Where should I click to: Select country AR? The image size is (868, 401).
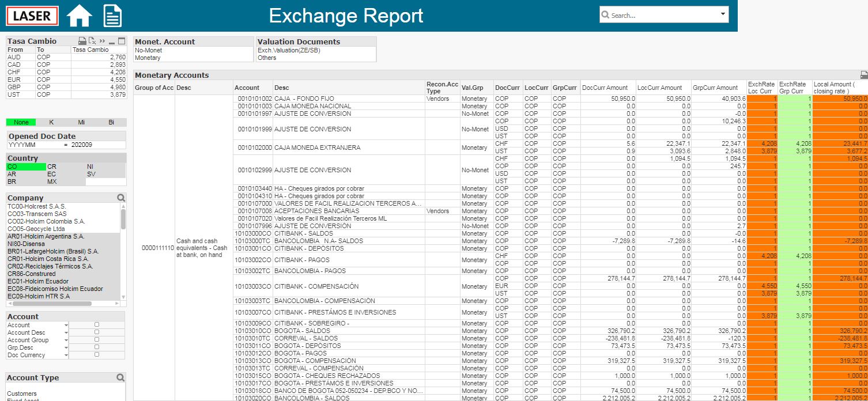26,174
